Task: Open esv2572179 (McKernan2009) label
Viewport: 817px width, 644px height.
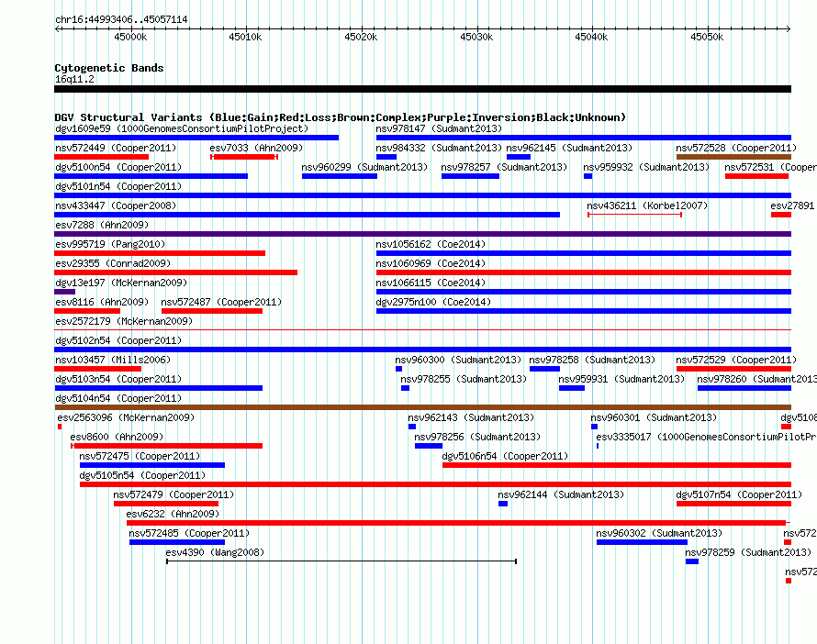Action: (124, 321)
